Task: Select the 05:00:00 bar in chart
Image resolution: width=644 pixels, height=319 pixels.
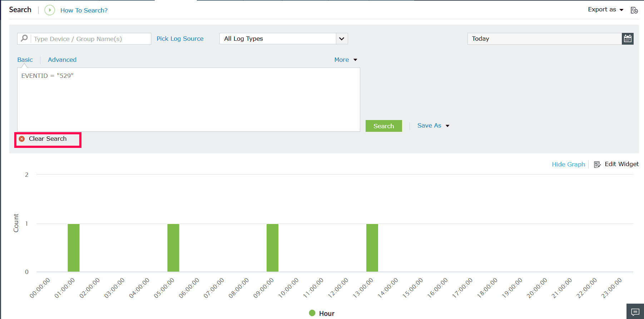Action: coord(173,248)
